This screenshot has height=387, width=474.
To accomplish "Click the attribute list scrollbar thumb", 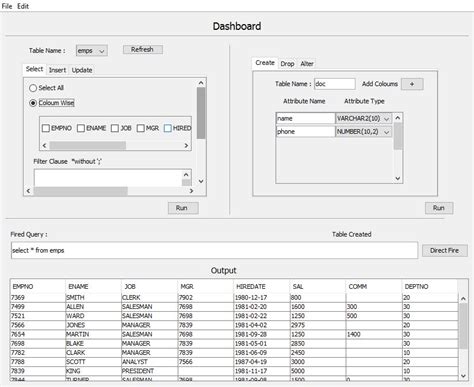I will (398, 136).
